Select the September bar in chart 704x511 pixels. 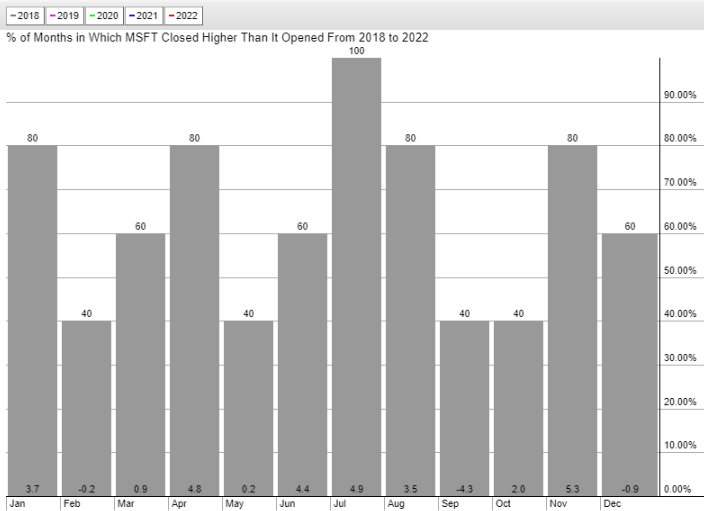[x=465, y=408]
